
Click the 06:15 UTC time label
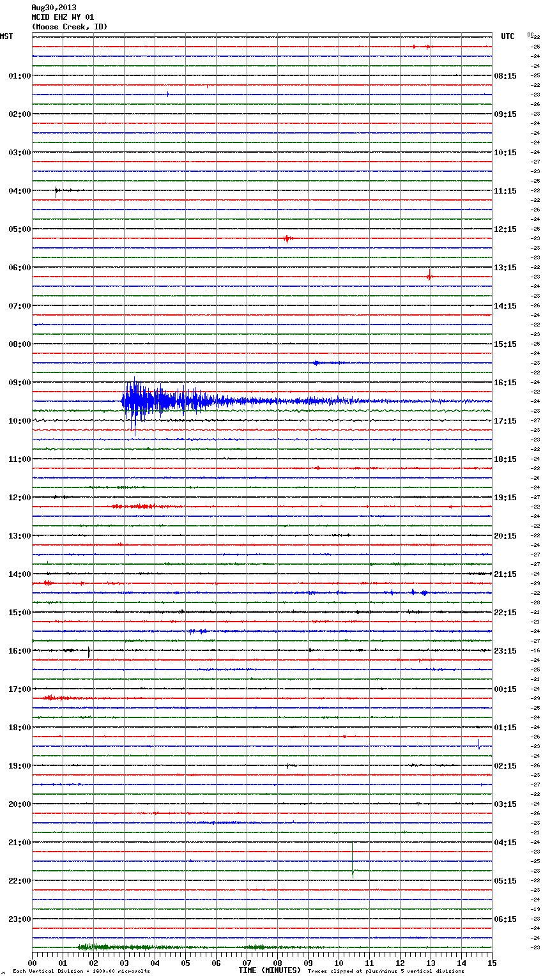tap(505, 919)
